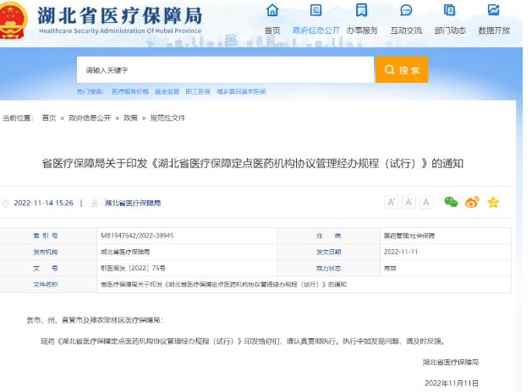The image size is (532, 392).
Task: Click the yellow star favorite icon
Action: [x=493, y=202]
